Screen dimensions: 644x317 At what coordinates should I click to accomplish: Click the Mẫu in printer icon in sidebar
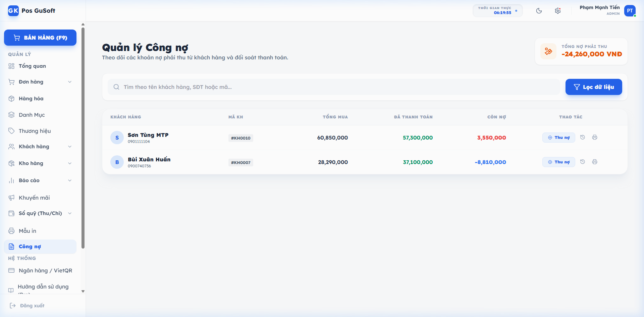[11, 230]
